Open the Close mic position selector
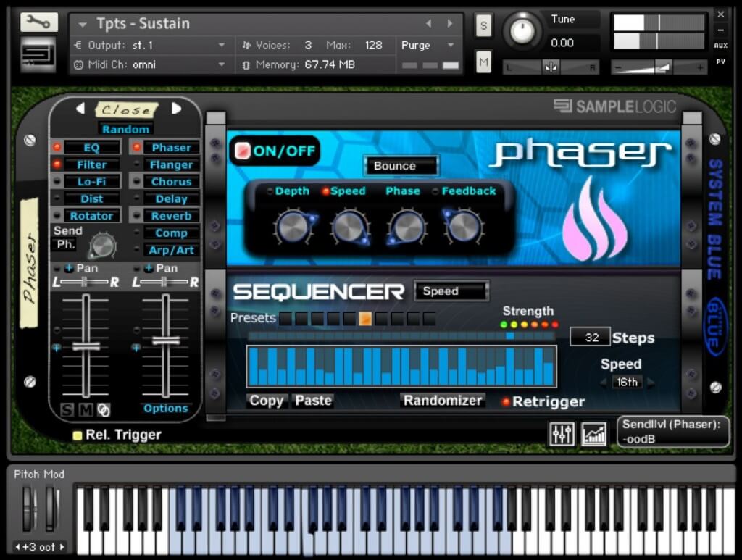742x560 pixels. 127,109
